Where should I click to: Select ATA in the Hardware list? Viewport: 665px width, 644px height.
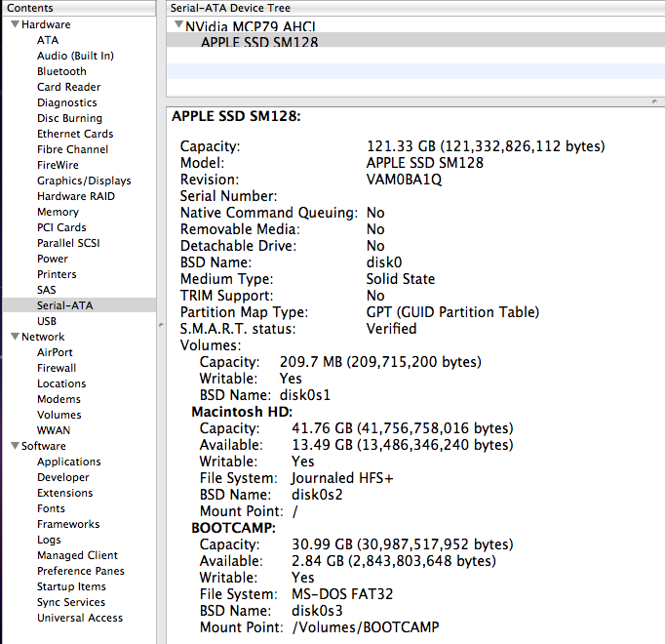48,40
